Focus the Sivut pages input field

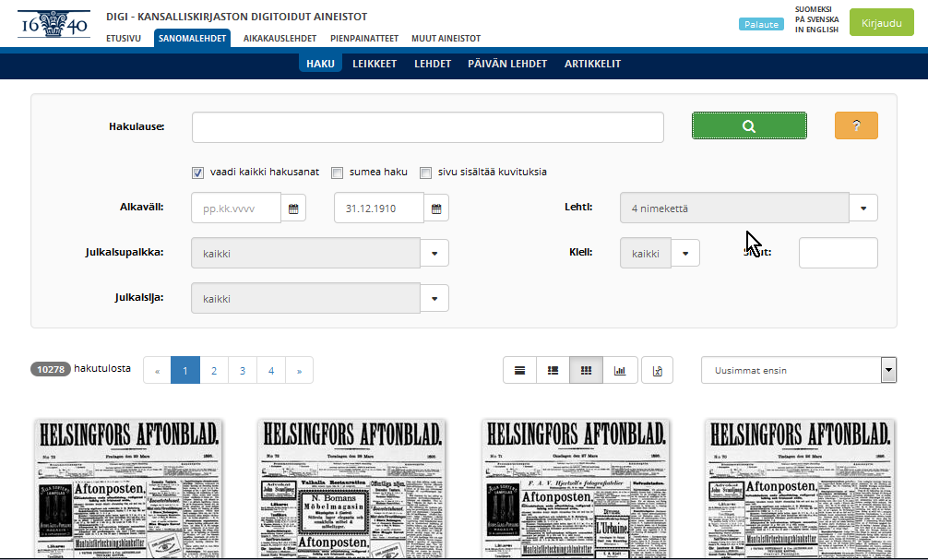coord(838,253)
